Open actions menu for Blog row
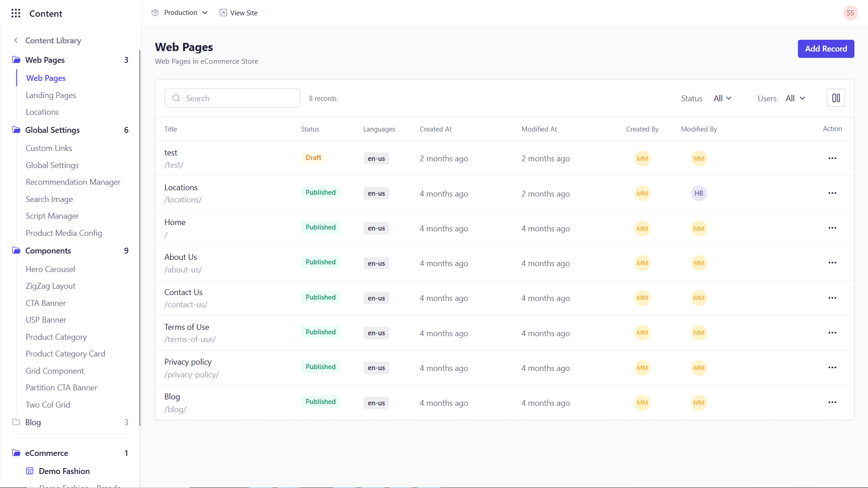 pyautogui.click(x=832, y=402)
